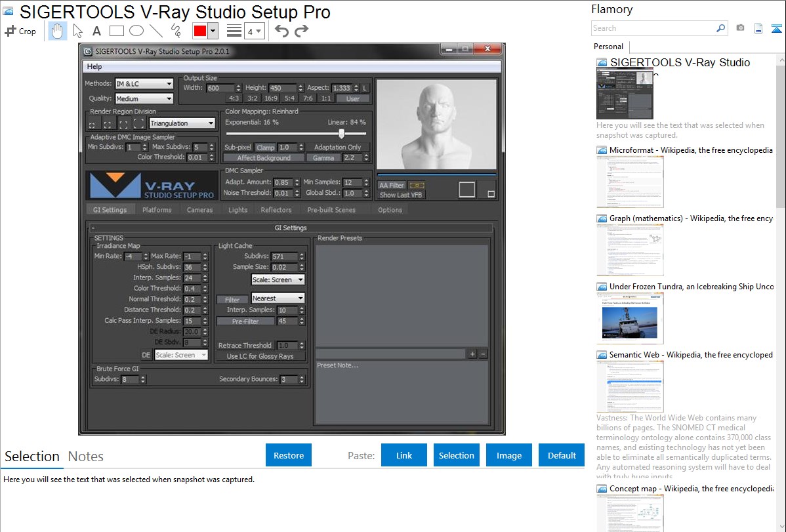Pick the ellipse drawing tool
This screenshot has height=532, width=786.
coord(136,31)
